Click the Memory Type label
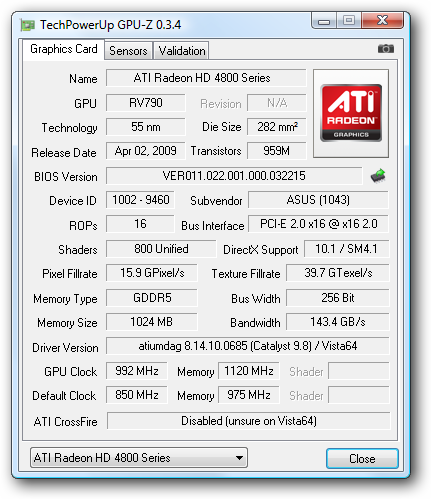 [x=65, y=299]
